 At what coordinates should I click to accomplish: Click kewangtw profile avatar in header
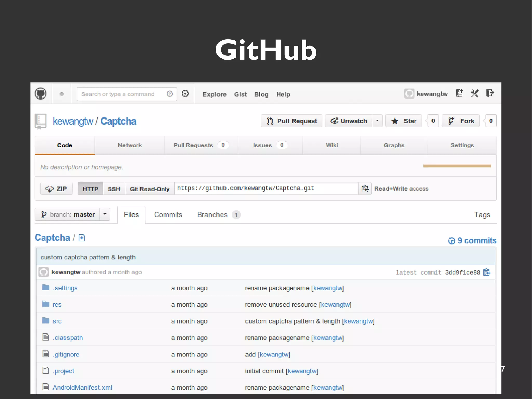point(409,94)
